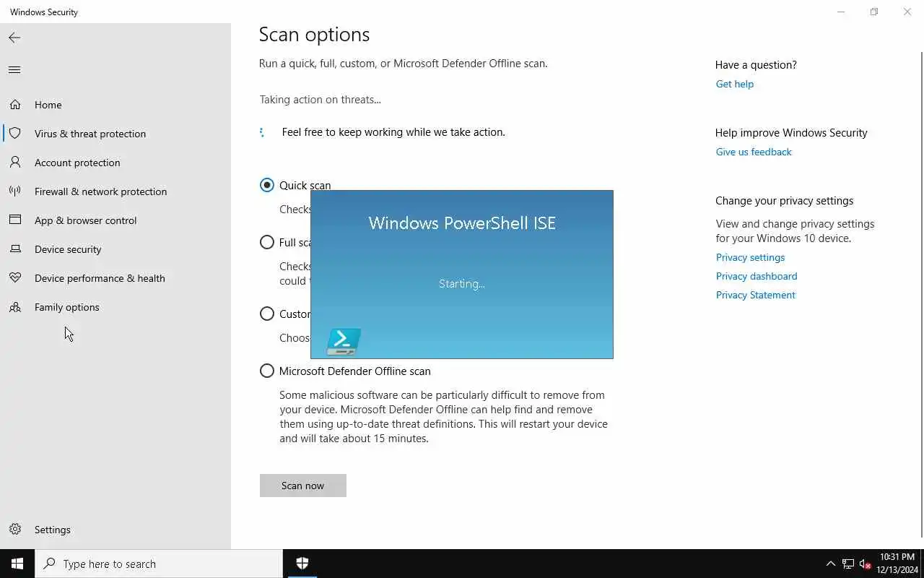Click the Family options people icon
Screen dimensions: 924x578
click(15, 307)
